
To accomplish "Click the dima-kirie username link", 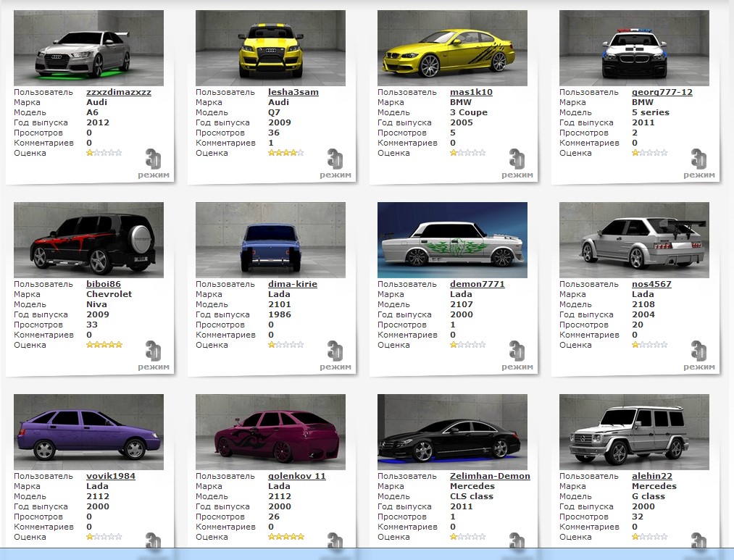I will (x=293, y=284).
